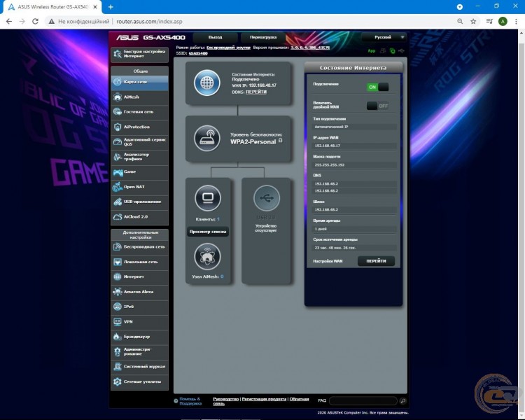
Task: Go back in browser history
Action: pos(9,22)
